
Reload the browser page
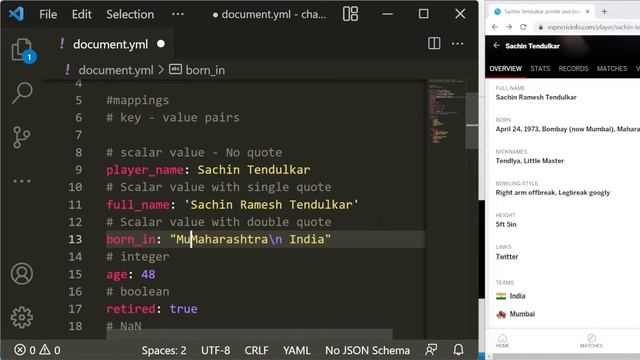(x=523, y=27)
